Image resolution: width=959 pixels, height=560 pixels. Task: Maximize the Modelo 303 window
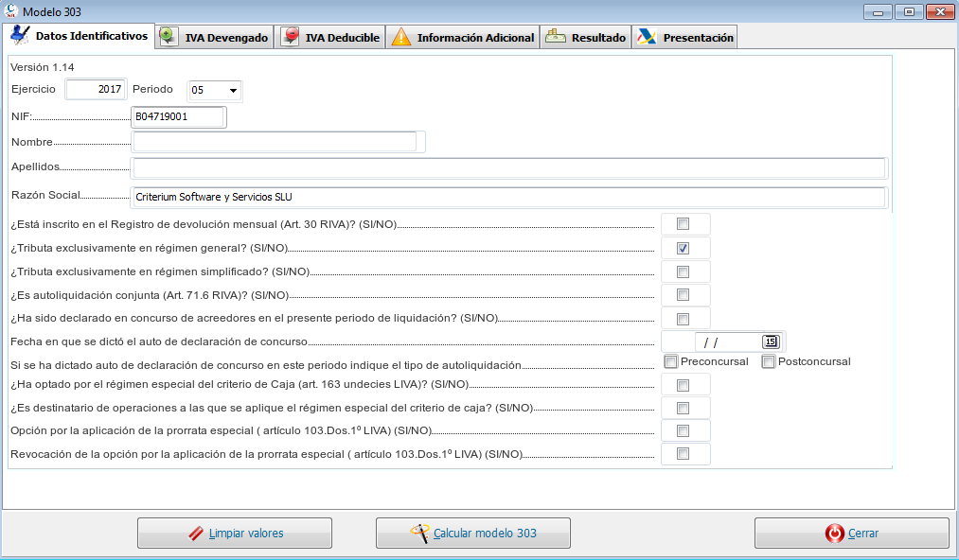(x=910, y=11)
